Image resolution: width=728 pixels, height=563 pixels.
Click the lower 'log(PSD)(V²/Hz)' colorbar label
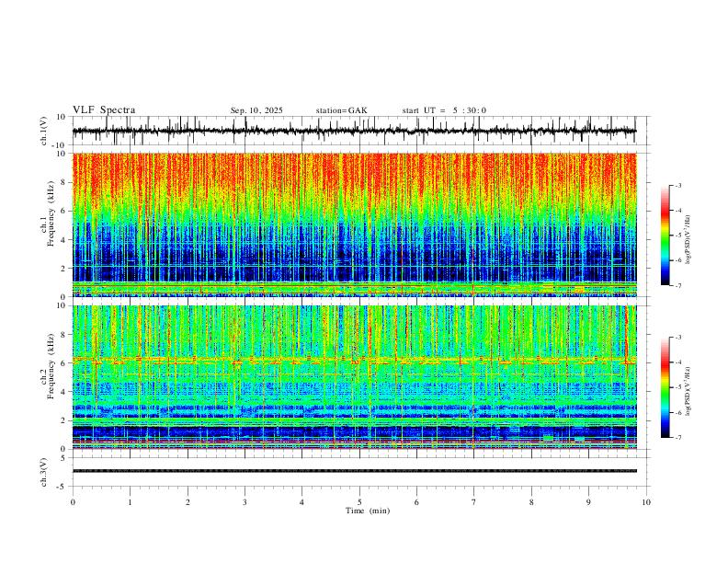click(688, 392)
